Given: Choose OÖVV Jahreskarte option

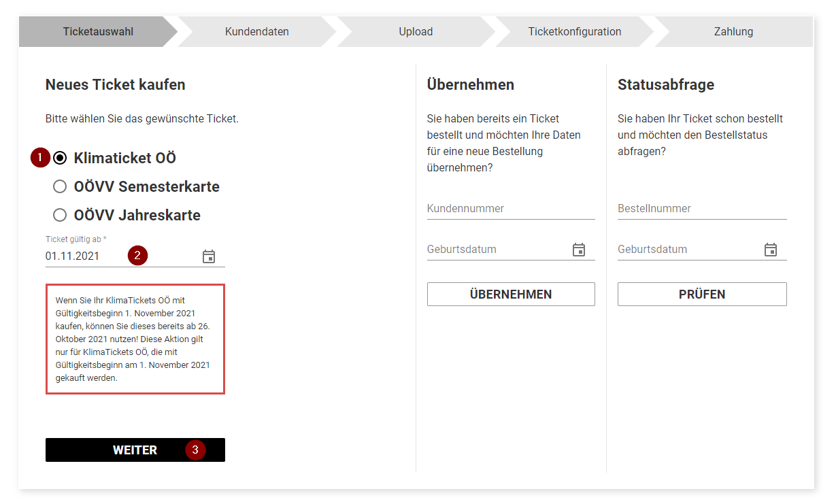Looking at the screenshot, I should point(60,215).
